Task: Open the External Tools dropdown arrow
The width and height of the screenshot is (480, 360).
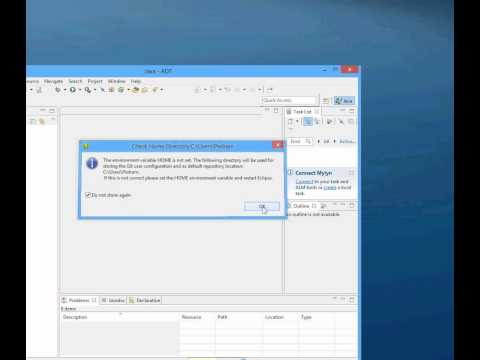Action: (x=95, y=90)
